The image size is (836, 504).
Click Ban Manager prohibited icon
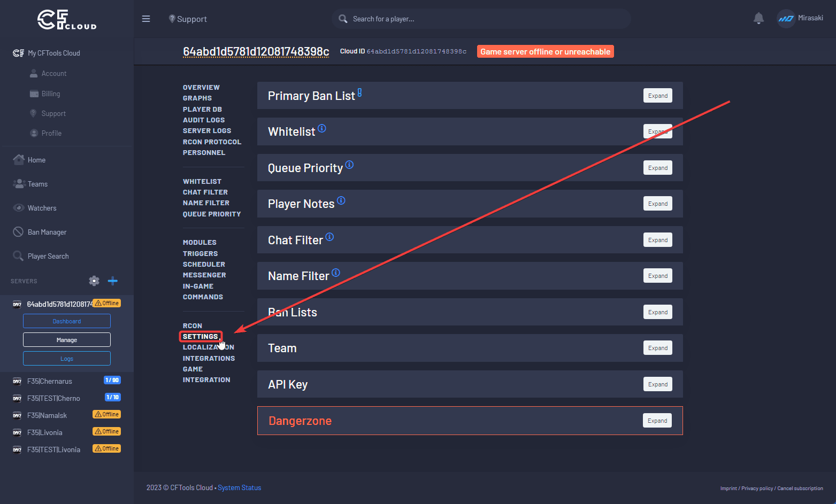tap(18, 231)
